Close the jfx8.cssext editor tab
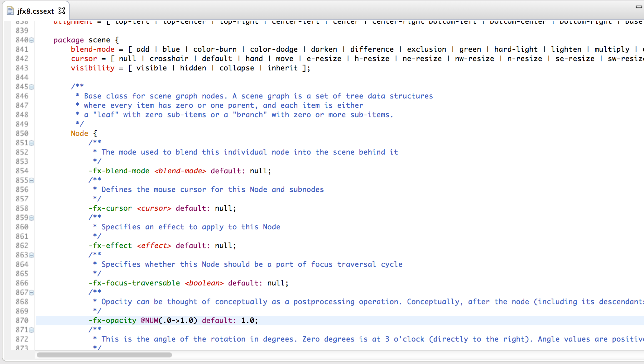This screenshot has width=644, height=364. [62, 11]
